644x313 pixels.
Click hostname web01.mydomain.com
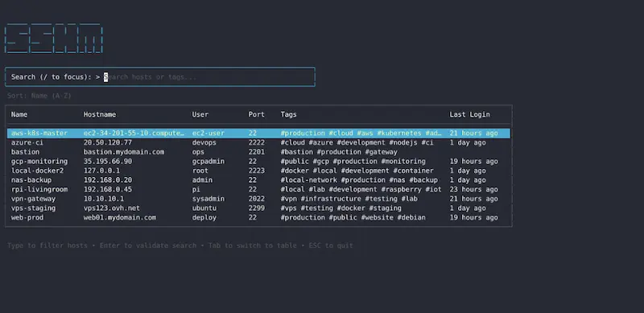point(119,217)
